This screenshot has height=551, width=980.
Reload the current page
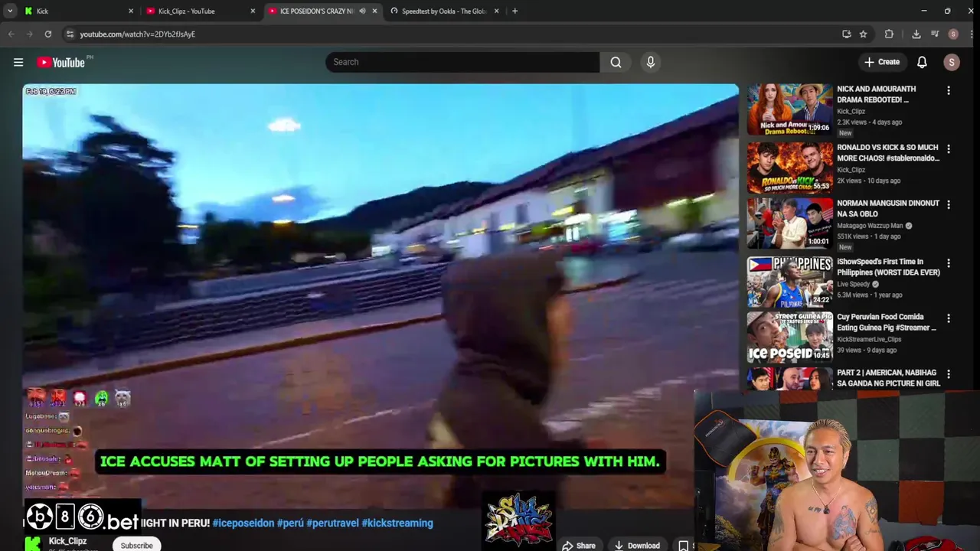pyautogui.click(x=47, y=34)
